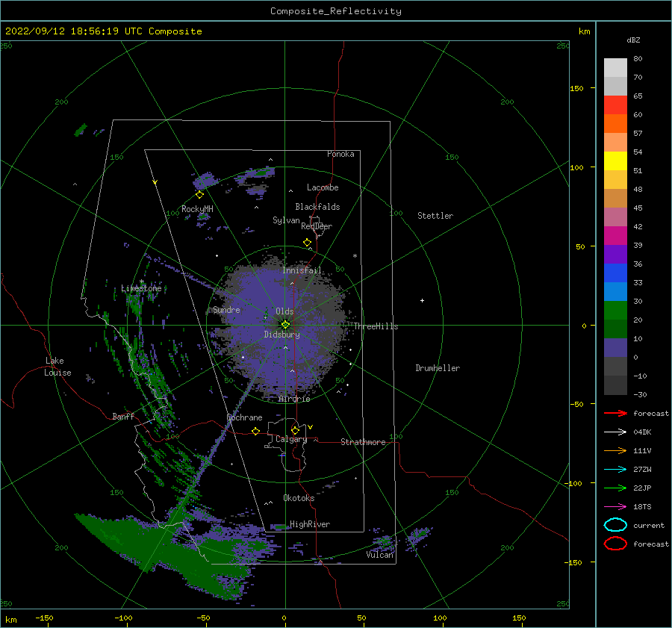
Task: Click the Blackfalds city label
Action: point(317,207)
